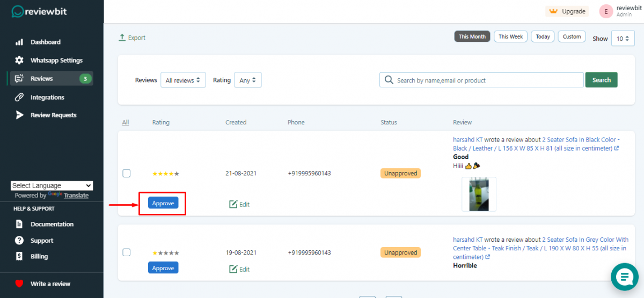Click the Upgrade crown icon

tap(553, 11)
